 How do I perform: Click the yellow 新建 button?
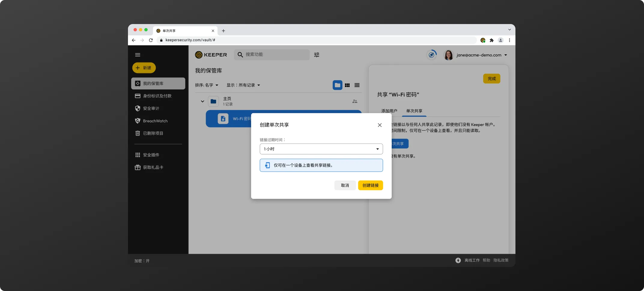(144, 68)
